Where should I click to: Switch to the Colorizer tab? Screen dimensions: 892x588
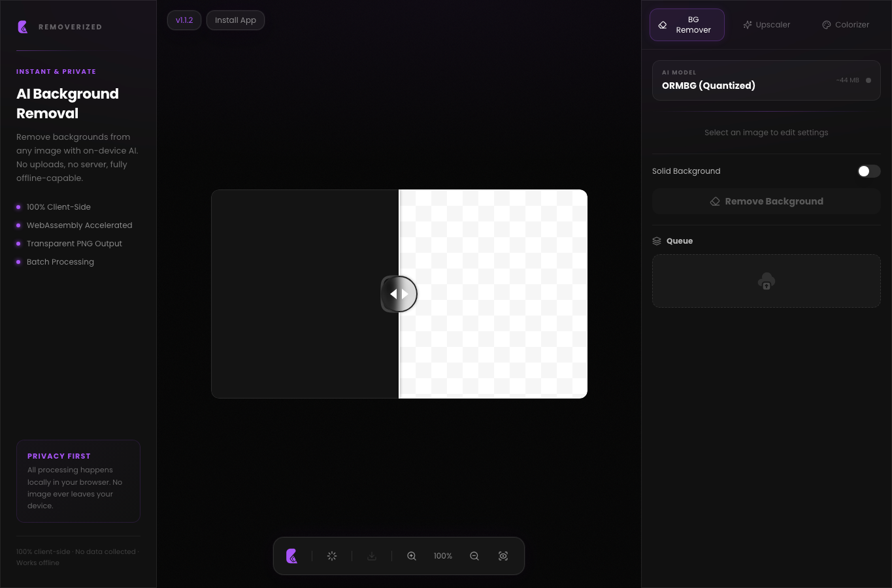pyautogui.click(x=846, y=25)
